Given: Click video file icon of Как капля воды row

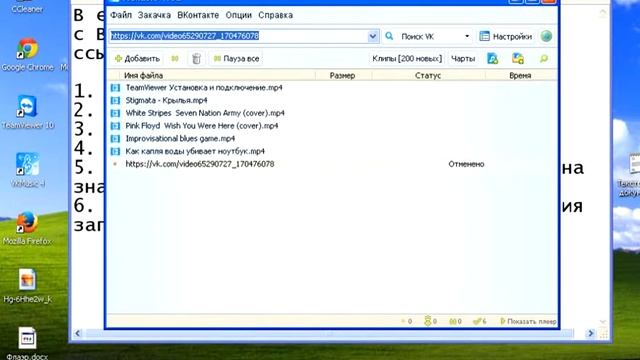Looking at the screenshot, I should 116,151.
